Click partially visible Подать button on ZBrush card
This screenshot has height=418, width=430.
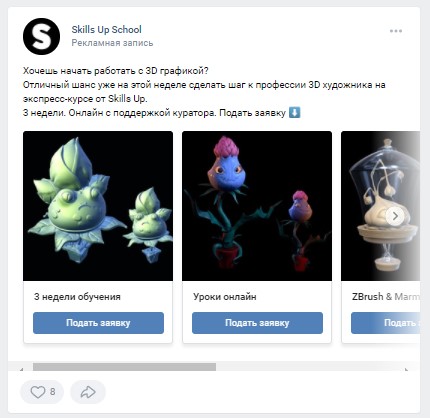pos(385,323)
